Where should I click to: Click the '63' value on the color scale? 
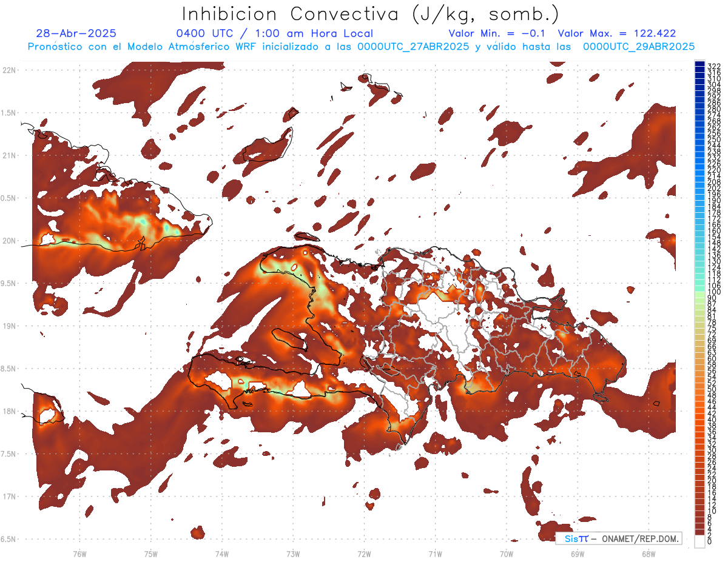pyautogui.click(x=712, y=352)
